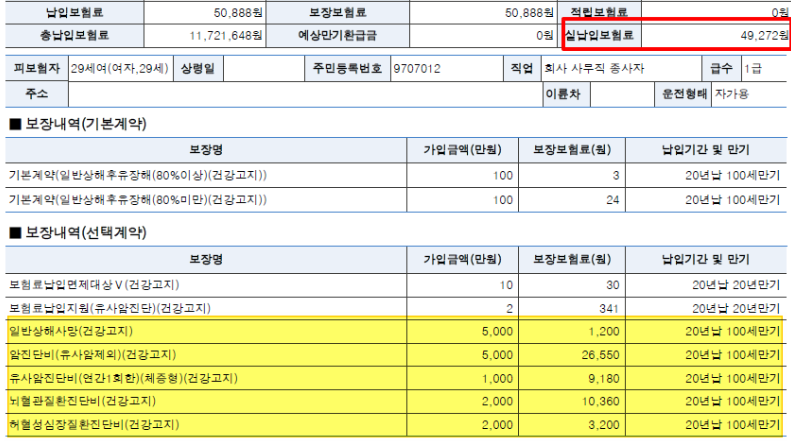791x441 pixels.
Task: Click 가입금액 1,000 in 유사암진단비 row
Action: pyautogui.click(x=497, y=378)
